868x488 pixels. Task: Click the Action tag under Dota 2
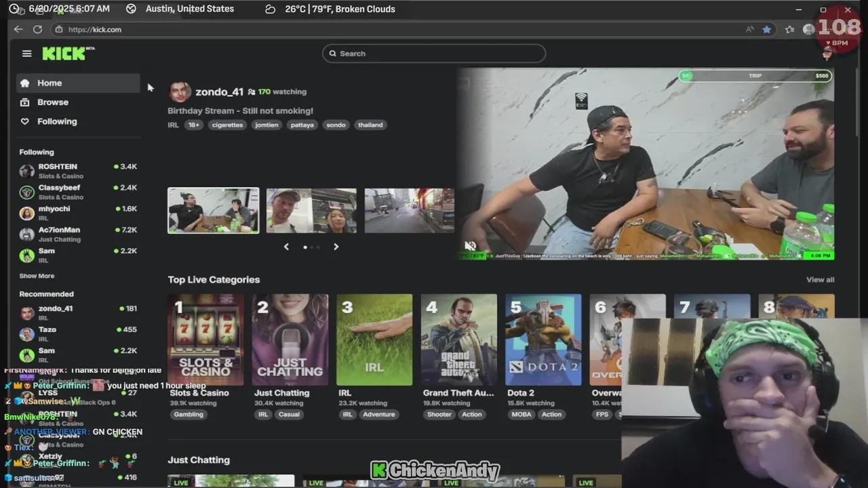pos(551,414)
